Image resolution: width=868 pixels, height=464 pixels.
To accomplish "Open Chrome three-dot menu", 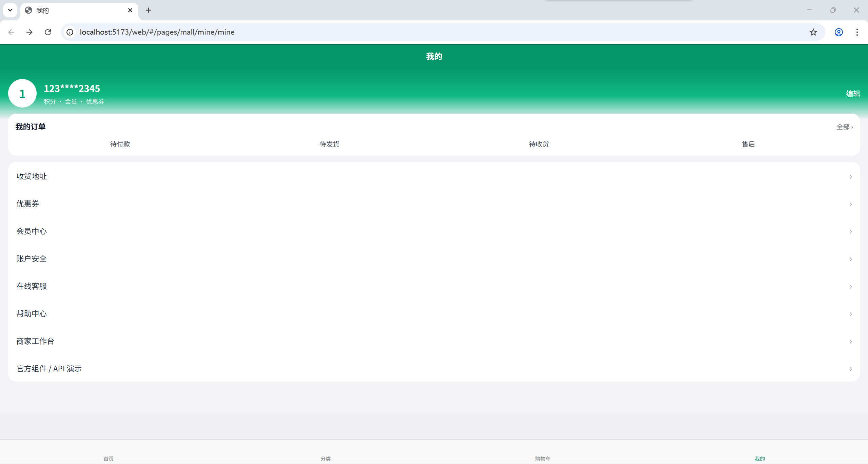I will (857, 32).
